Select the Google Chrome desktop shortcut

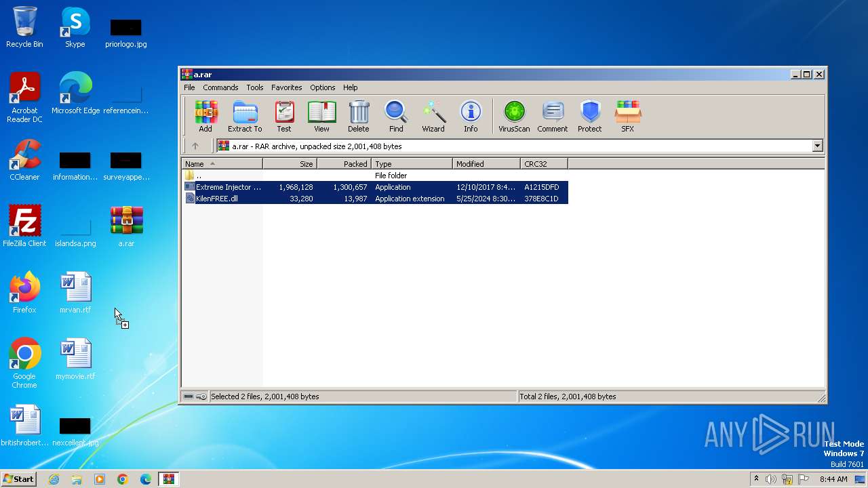pyautogui.click(x=24, y=363)
